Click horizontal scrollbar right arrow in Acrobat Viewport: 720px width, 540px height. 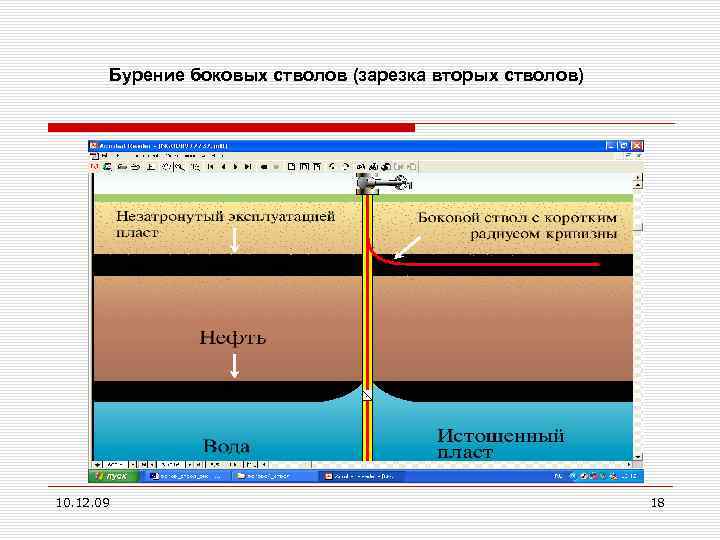(629, 465)
